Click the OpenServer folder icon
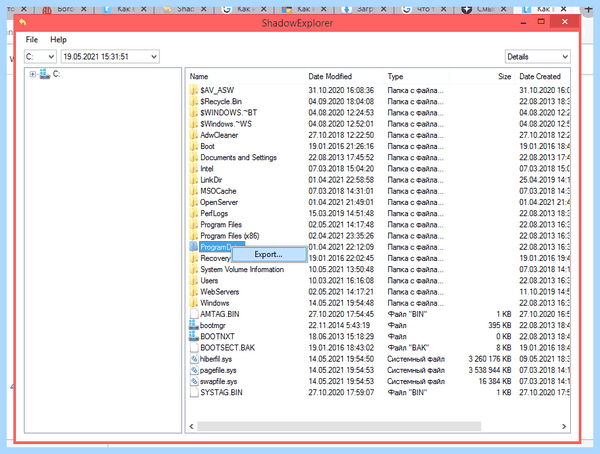Viewport: 600px width, 454px height. [x=194, y=202]
